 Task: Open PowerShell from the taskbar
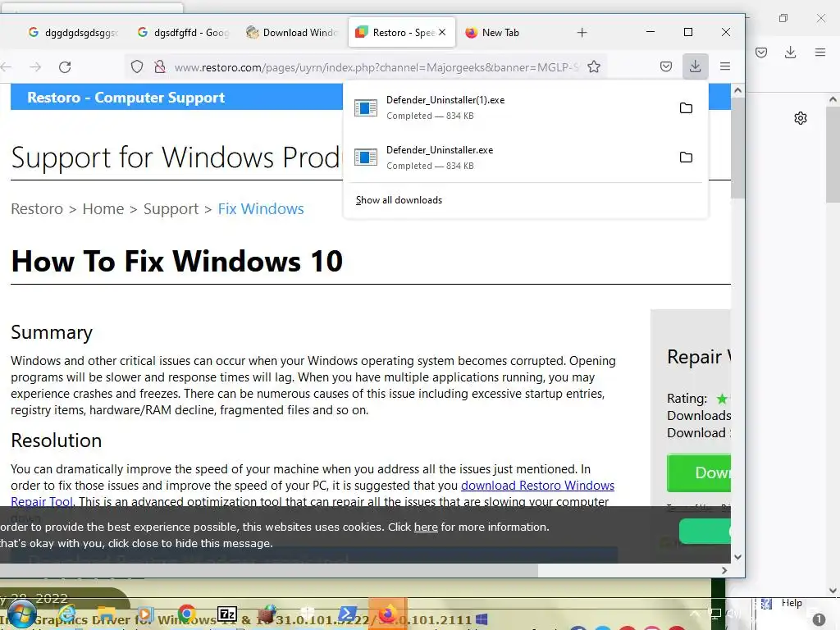(x=348, y=614)
